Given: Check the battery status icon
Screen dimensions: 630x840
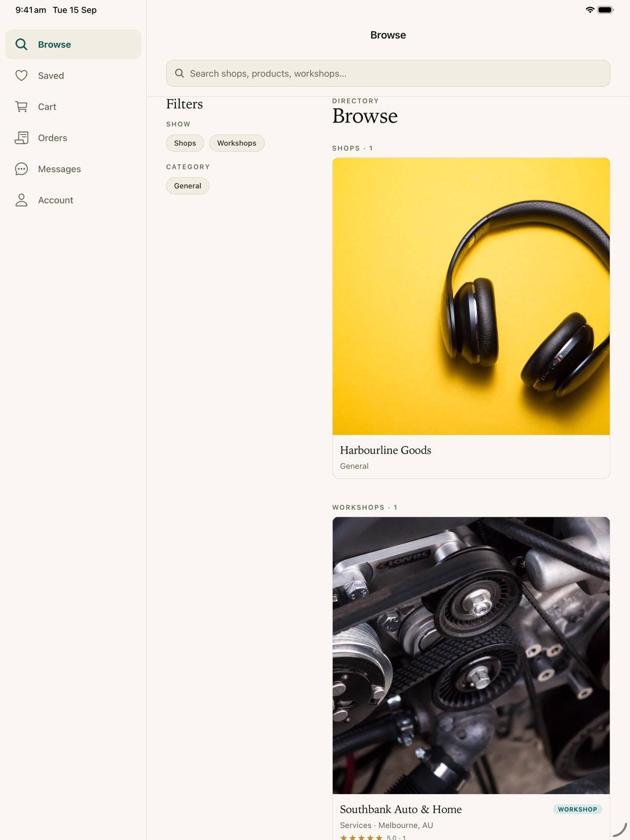Looking at the screenshot, I should (x=606, y=10).
